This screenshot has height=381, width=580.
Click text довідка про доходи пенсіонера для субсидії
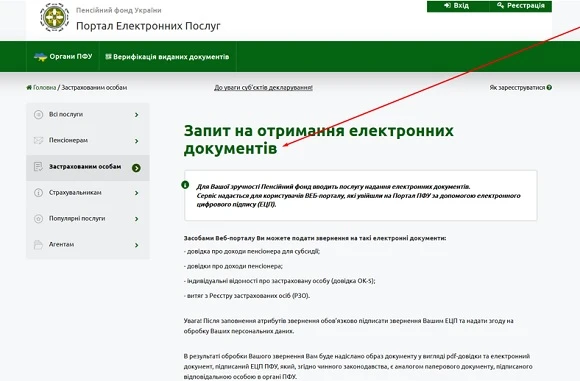point(252,252)
